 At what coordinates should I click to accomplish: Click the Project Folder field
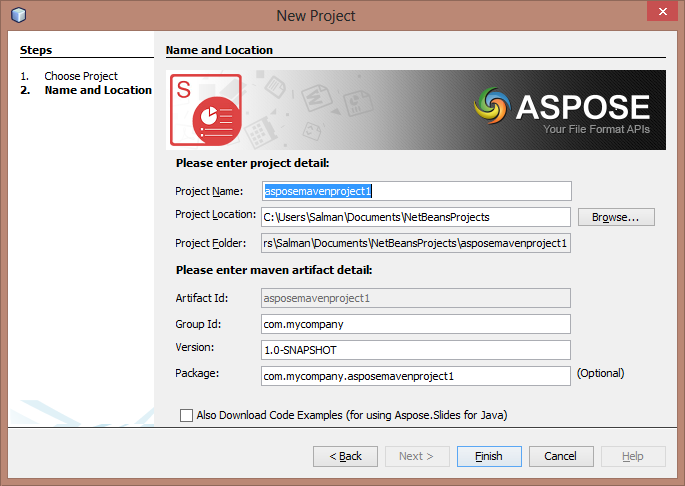[416, 243]
